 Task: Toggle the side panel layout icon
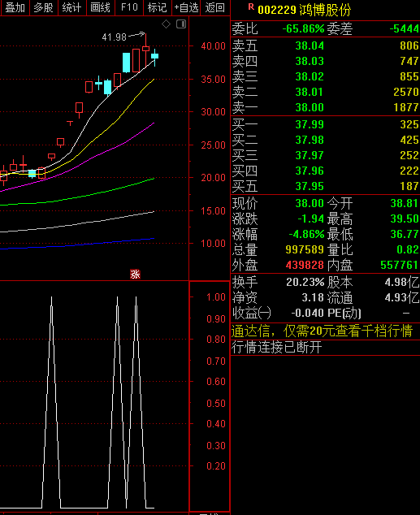click(x=181, y=24)
